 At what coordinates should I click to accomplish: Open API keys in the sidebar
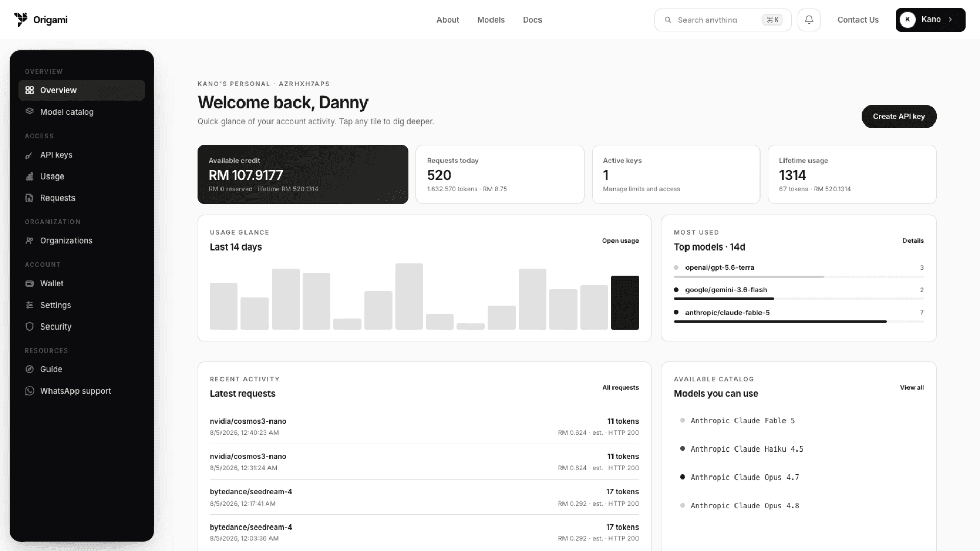[x=82, y=155]
